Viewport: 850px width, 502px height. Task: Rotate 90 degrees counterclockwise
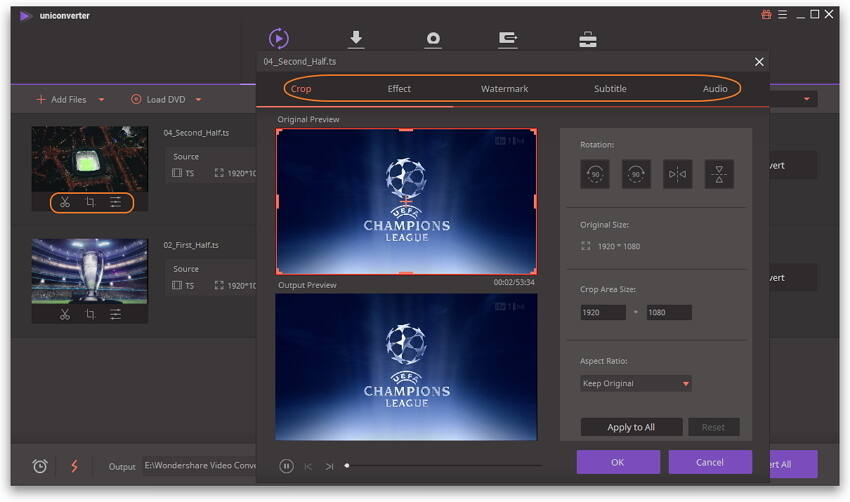tap(595, 174)
